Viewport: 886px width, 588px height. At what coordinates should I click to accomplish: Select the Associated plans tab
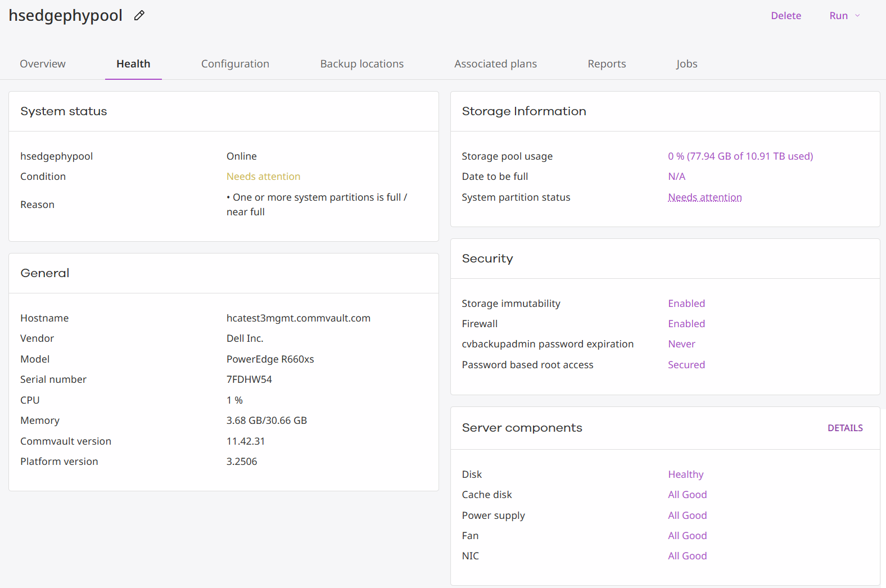click(x=495, y=64)
